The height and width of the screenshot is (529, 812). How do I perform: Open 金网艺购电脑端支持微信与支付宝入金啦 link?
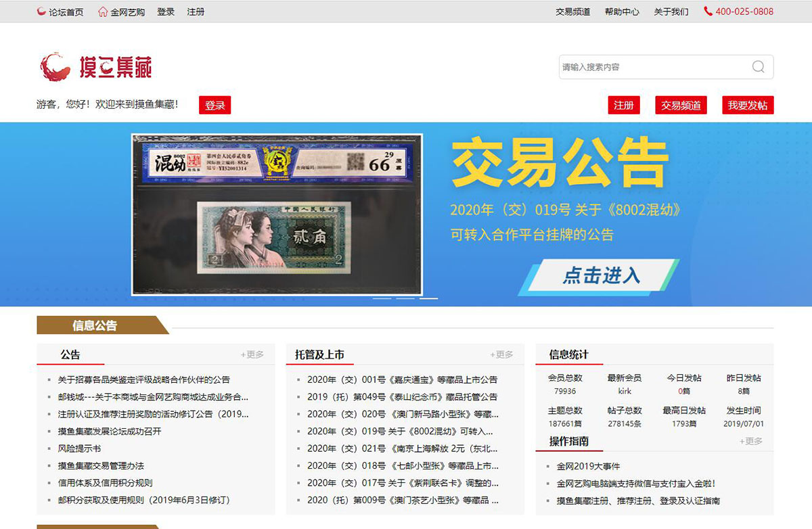coord(636,484)
